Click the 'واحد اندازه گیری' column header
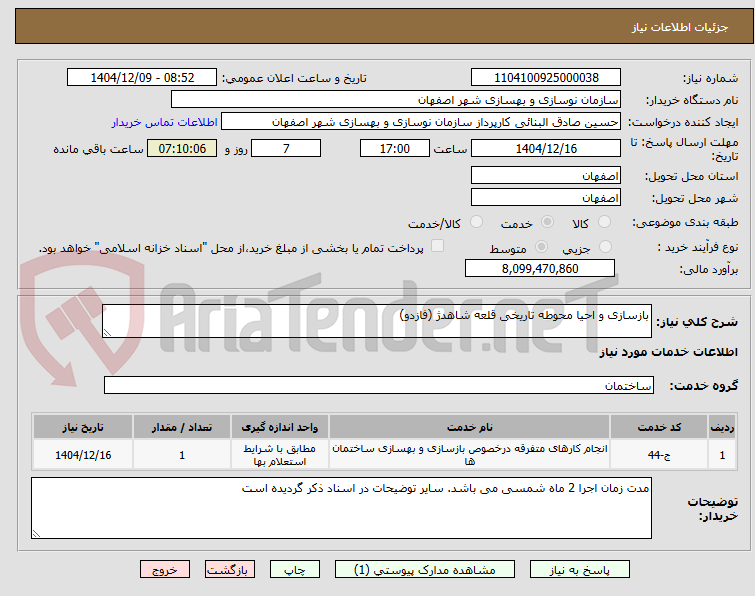 point(280,427)
